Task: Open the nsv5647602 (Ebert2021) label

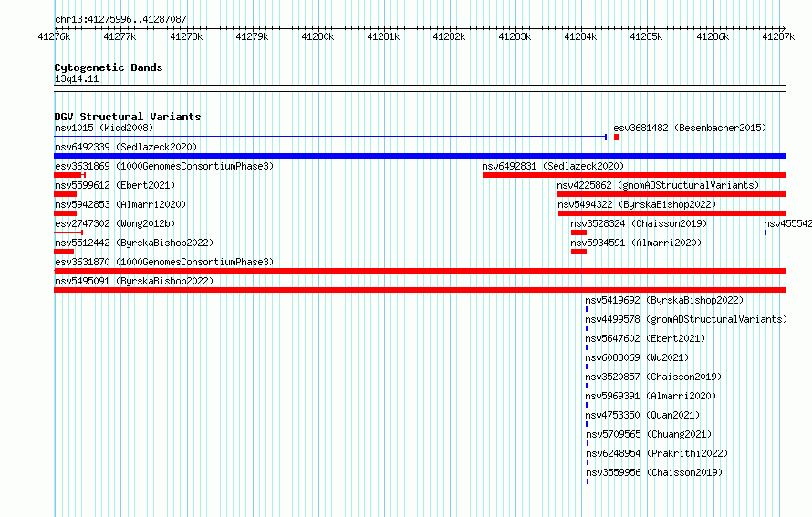Action: (x=645, y=338)
